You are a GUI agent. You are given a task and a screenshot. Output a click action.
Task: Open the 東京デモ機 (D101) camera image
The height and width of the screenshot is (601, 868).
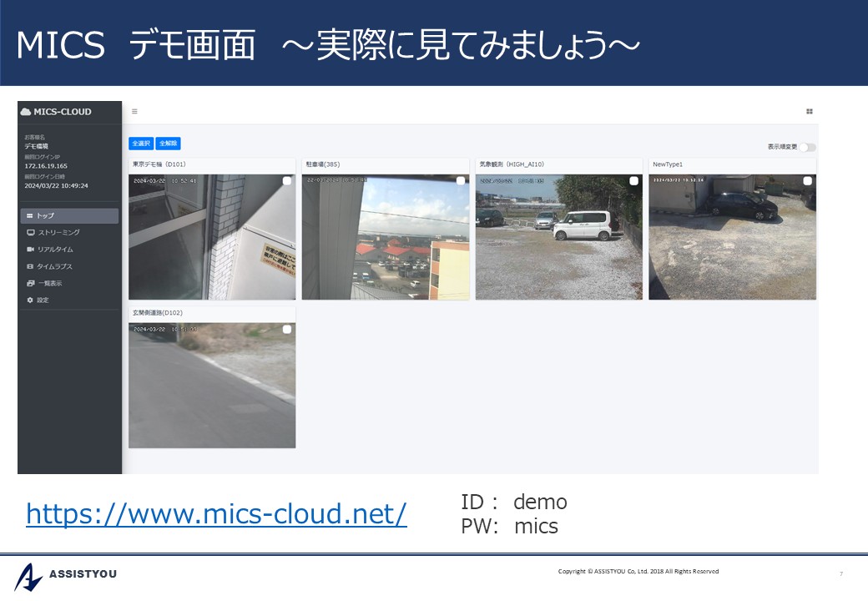coord(212,237)
